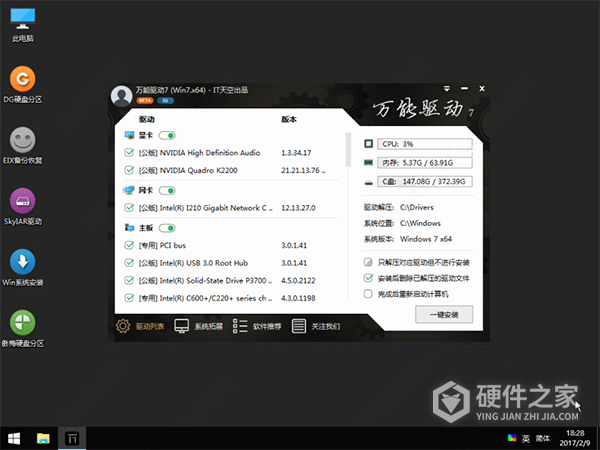Uncheck NVIDIA Quadro K2200 driver
This screenshot has width=600, height=450.
[129, 170]
